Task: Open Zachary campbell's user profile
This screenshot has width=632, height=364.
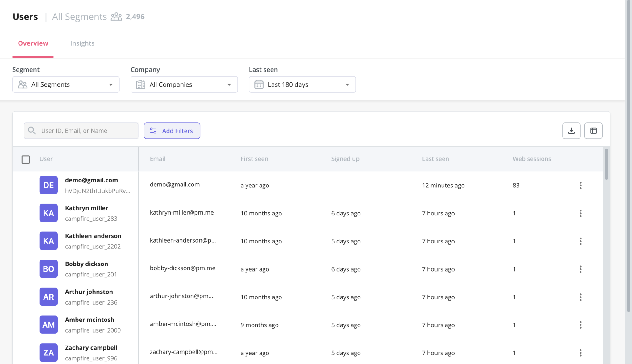Action: pos(91,347)
